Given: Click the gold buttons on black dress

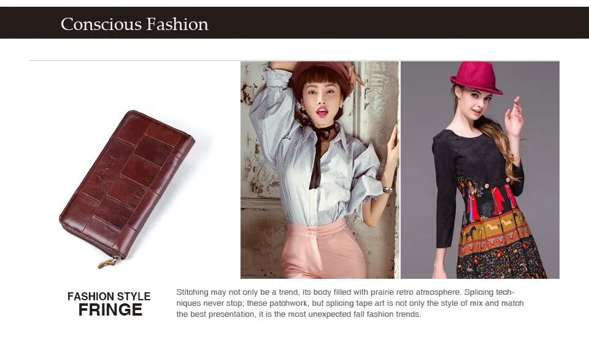Looking at the screenshot, I should click(x=497, y=183).
